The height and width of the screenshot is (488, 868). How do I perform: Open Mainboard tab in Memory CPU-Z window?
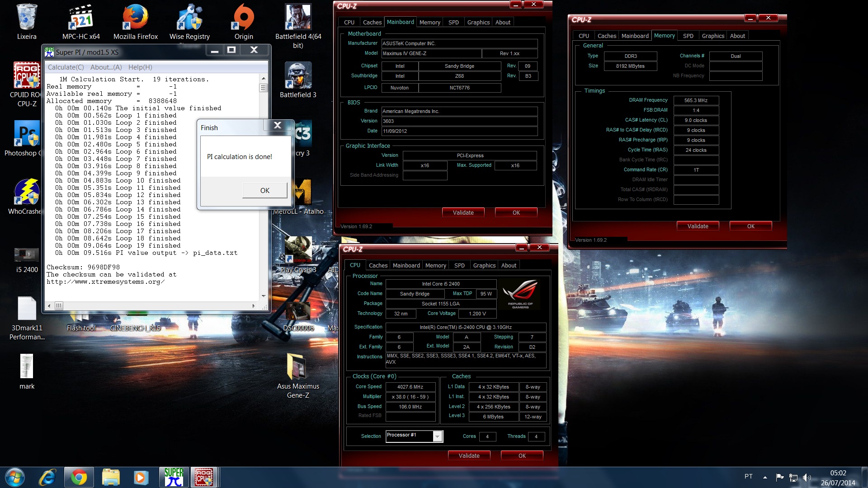point(635,36)
